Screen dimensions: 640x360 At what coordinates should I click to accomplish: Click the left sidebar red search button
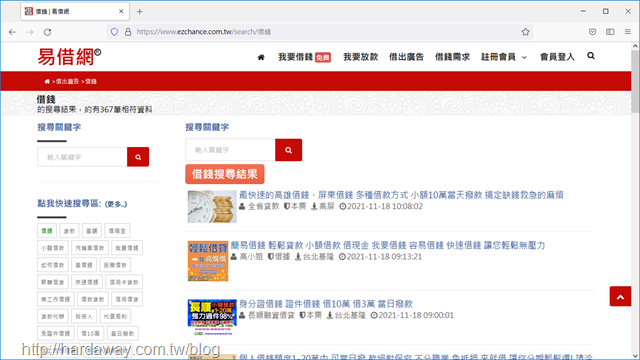[138, 157]
